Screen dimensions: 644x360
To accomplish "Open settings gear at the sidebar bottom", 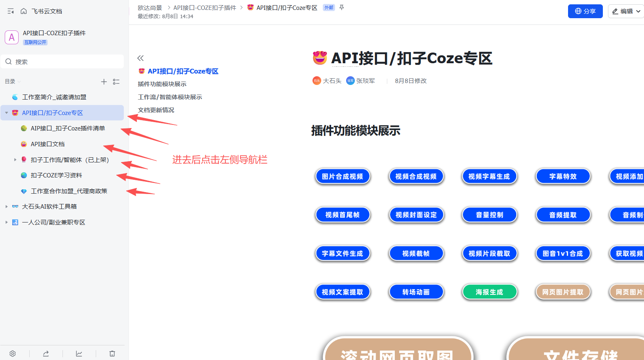I will (13, 354).
